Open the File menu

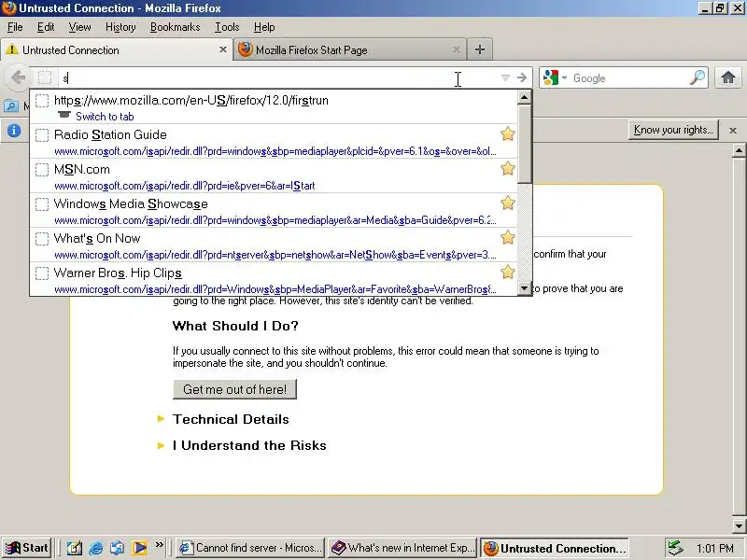(x=15, y=27)
